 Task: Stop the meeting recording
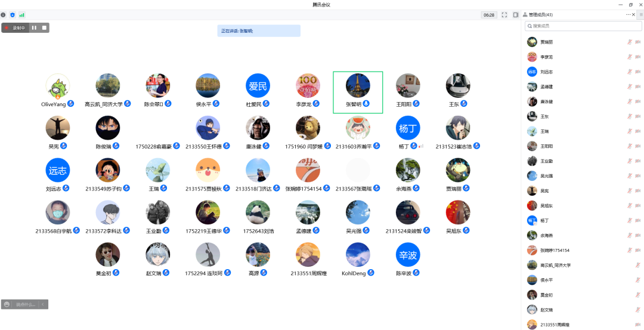44,27
